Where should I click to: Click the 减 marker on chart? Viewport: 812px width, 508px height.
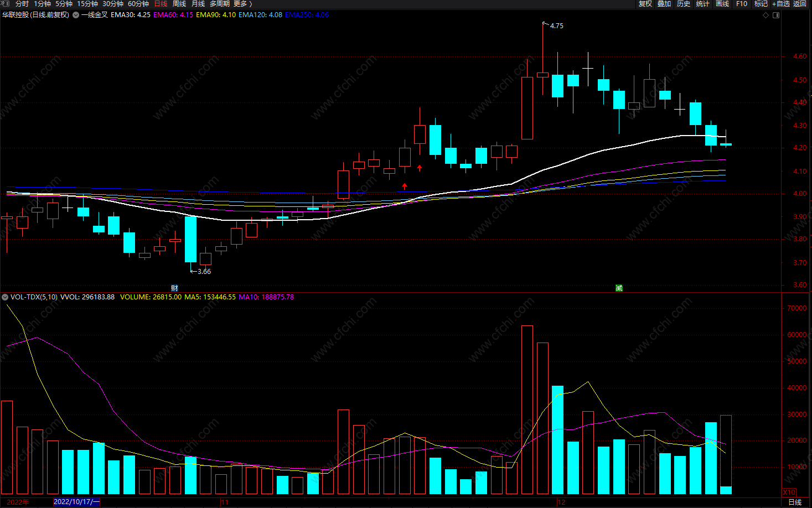pyautogui.click(x=619, y=288)
